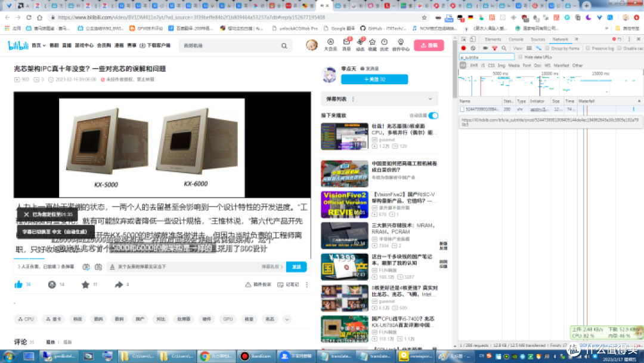Select DevTools Network tab

point(560,39)
